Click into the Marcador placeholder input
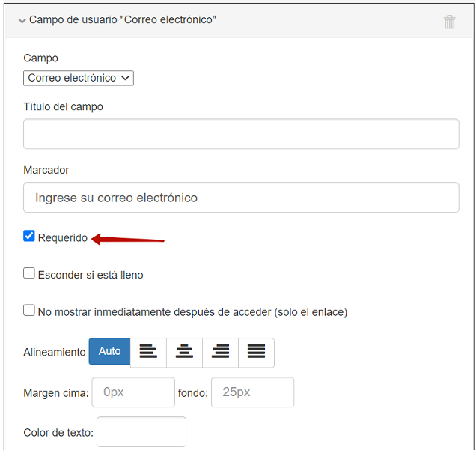Image resolution: width=476 pixels, height=450 pixels. pyautogui.click(x=241, y=198)
